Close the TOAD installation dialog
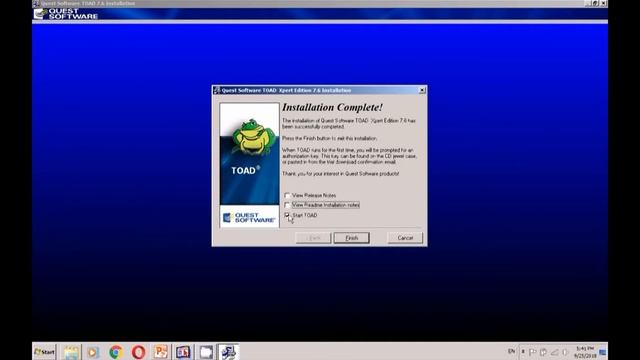Viewport: 640px width, 360px height. click(x=422, y=90)
